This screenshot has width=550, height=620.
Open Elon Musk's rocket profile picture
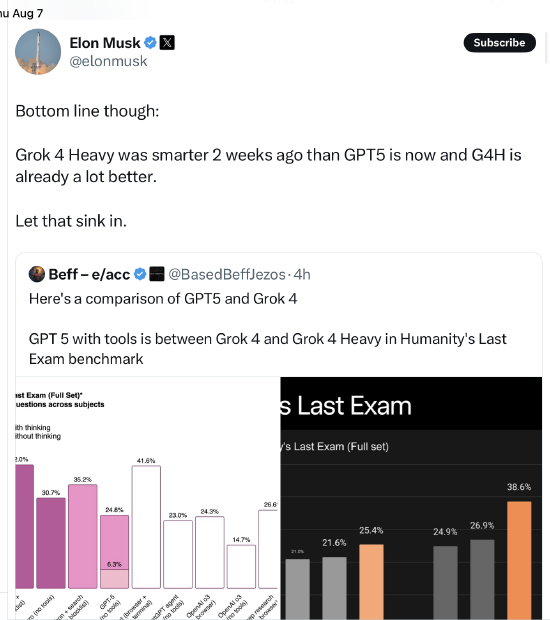(38, 51)
